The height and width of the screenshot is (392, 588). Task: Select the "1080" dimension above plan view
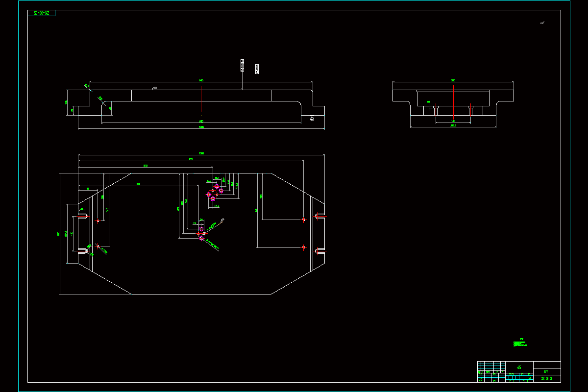pos(201,154)
